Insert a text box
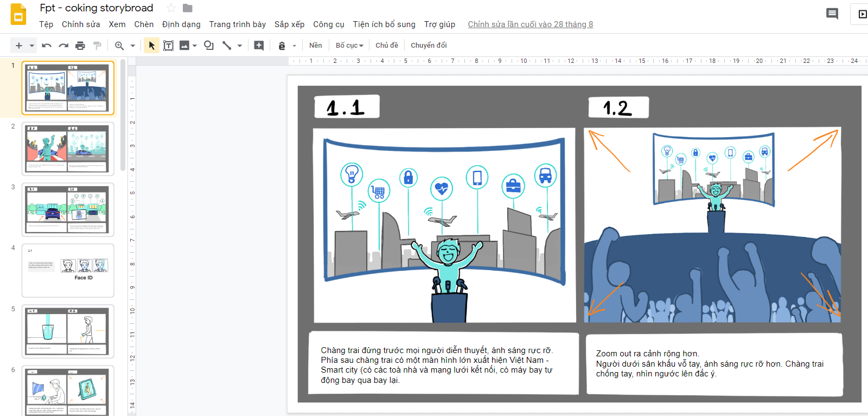 (169, 46)
